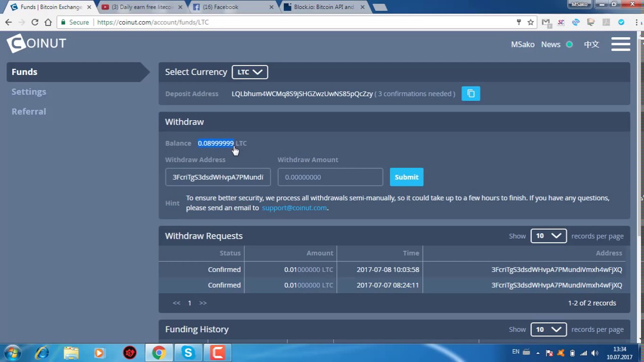Open Skype from the taskbar
The image size is (644, 362).
pos(188,353)
